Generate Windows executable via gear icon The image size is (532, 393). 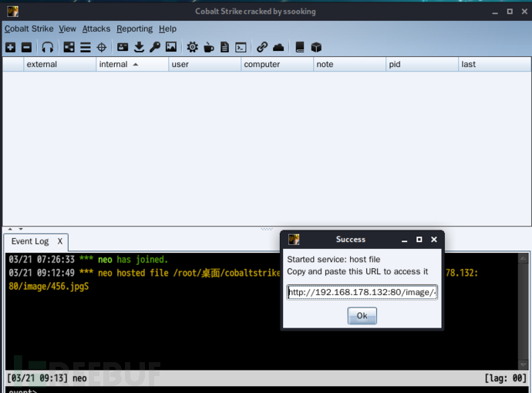193,47
